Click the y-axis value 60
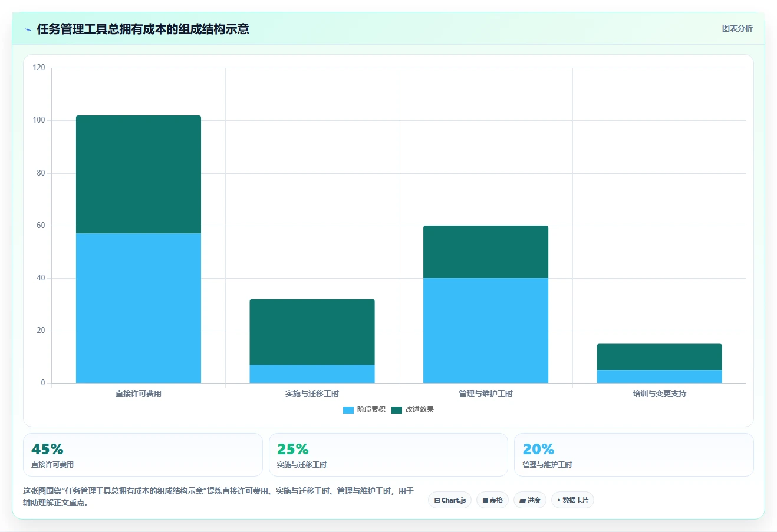Viewport: 777px width, 532px height. (41, 226)
